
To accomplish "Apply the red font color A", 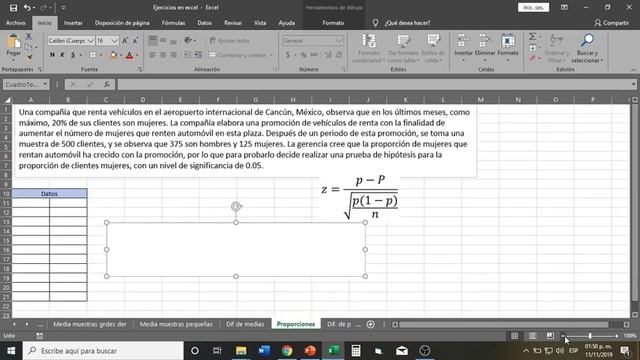I will 129,55.
